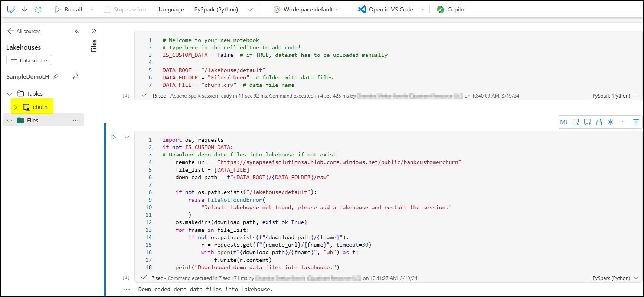This screenshot has width=644, height=297.
Task: Add Data sources
Action: (29, 60)
